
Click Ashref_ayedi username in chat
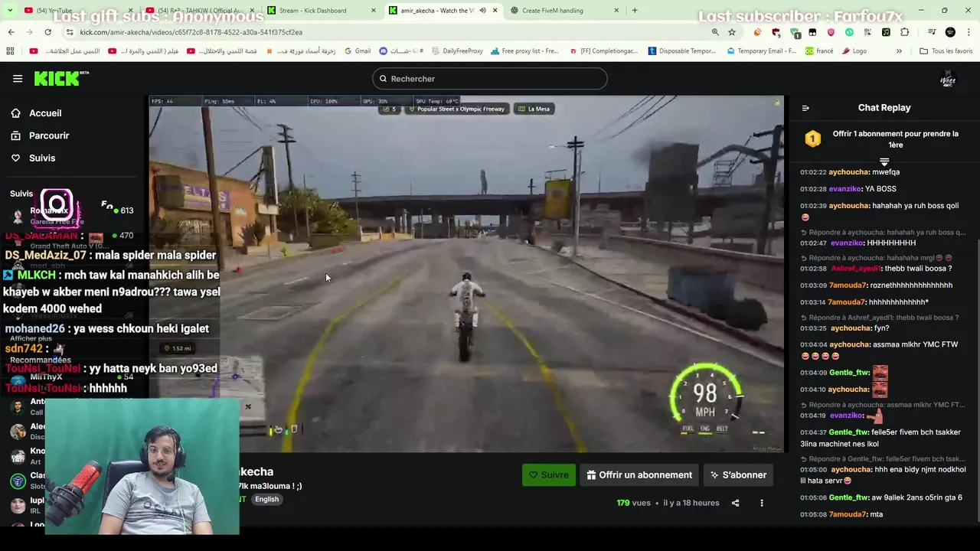click(856, 269)
